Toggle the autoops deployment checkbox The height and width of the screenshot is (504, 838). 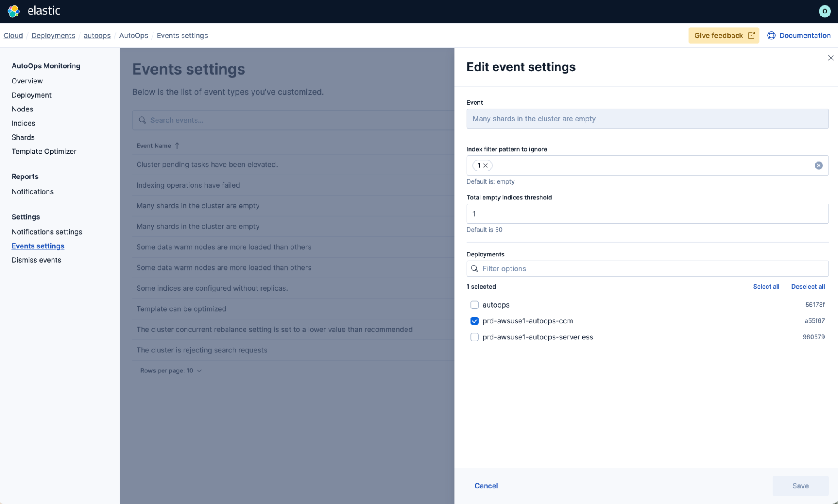tap(474, 305)
